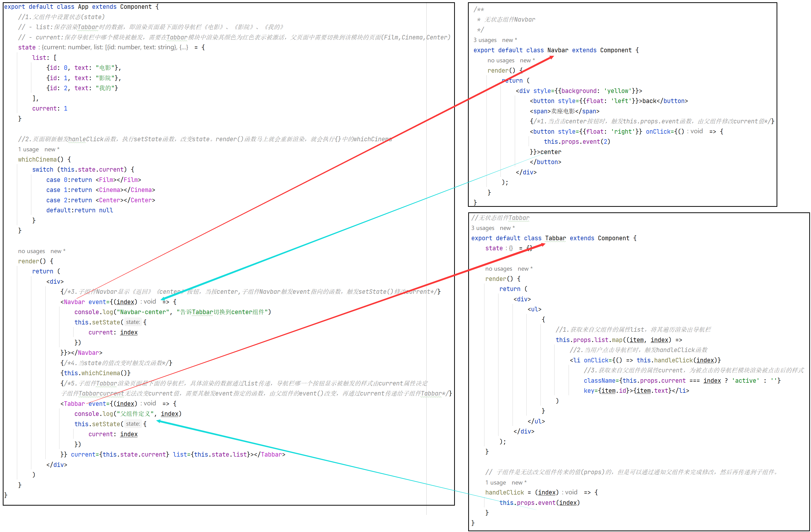Click the span text "卖座电影" in Navbar

563,111
